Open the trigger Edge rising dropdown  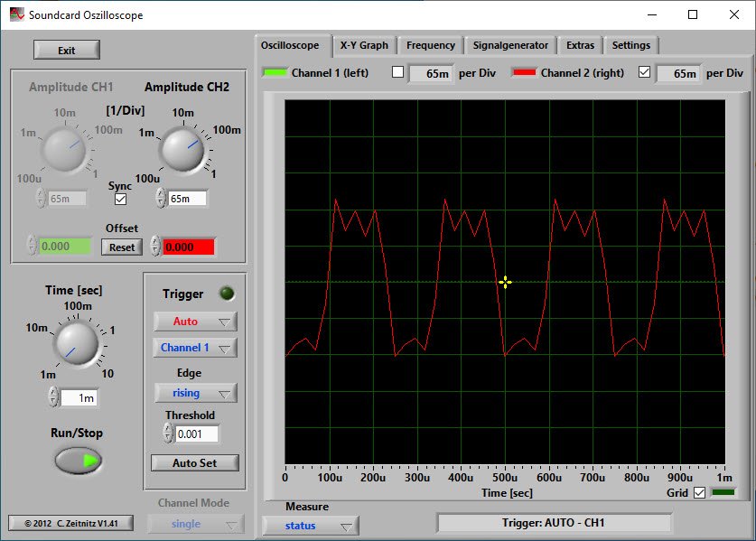point(194,393)
